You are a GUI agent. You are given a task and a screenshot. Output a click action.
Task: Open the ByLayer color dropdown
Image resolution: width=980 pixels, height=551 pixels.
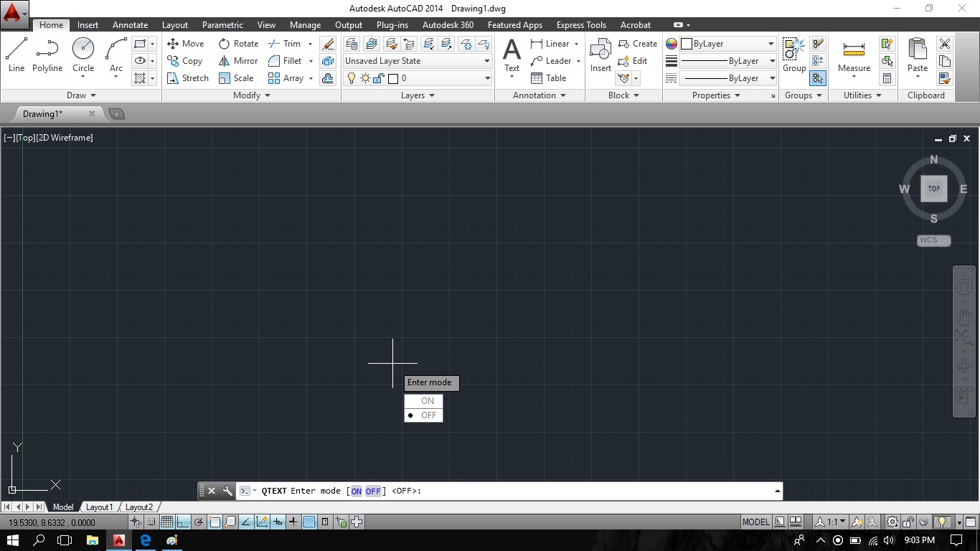727,44
